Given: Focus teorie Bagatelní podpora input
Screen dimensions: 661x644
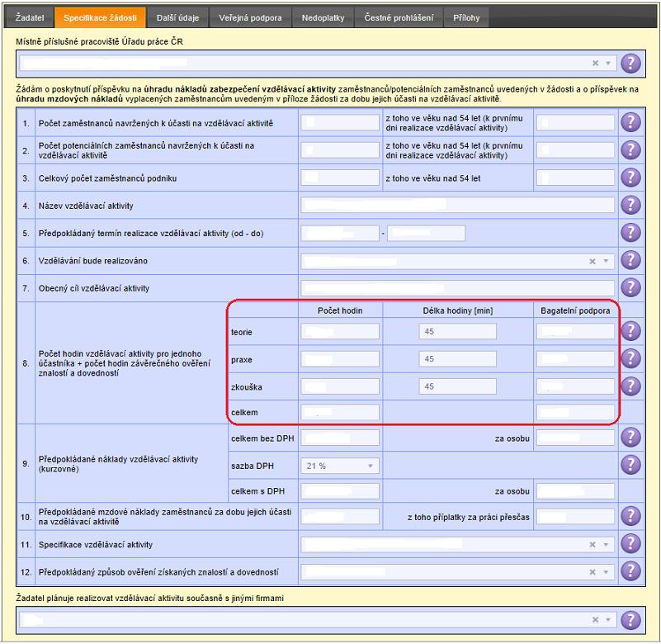Looking at the screenshot, I should pos(575,331).
